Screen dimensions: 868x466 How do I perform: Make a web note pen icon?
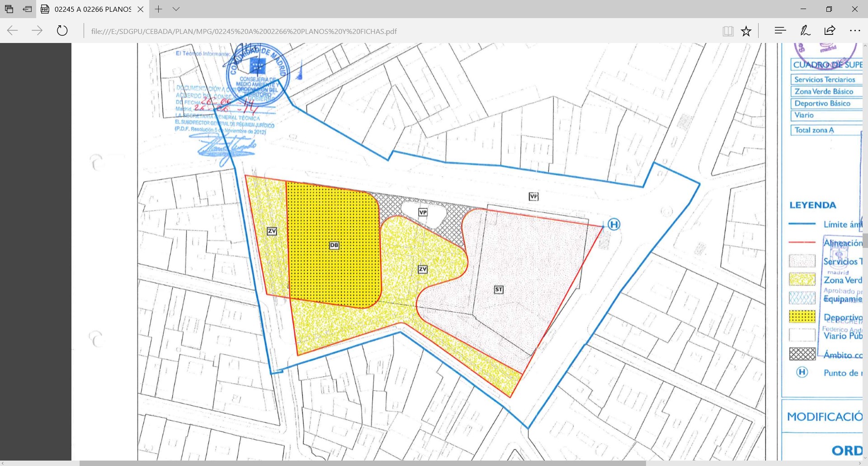pyautogui.click(x=805, y=31)
